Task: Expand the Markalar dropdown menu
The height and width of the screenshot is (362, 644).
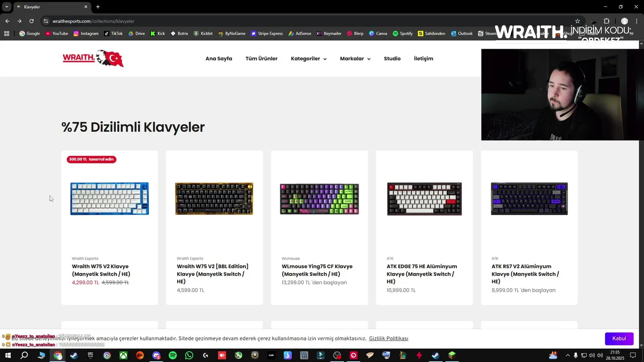Action: (355, 59)
